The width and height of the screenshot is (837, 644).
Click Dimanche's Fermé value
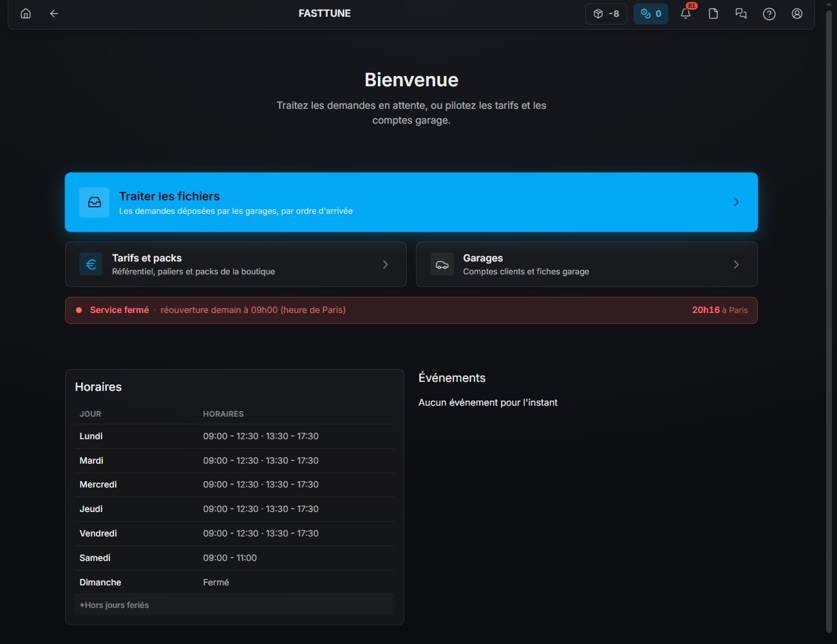[216, 582]
